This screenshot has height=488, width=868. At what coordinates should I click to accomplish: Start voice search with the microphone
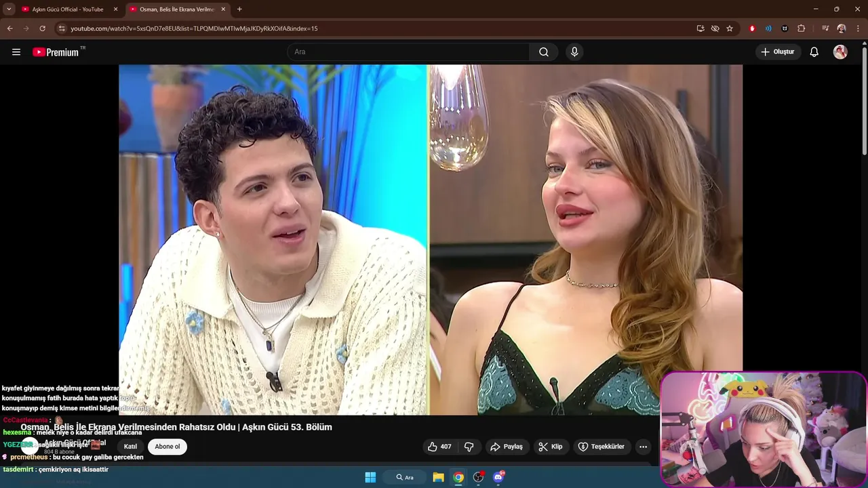pos(574,52)
